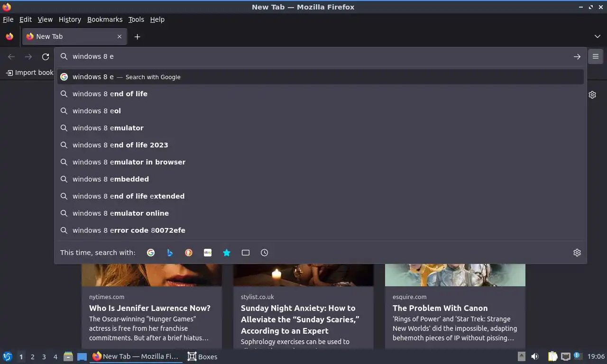Search in Bookmarks star icon

pos(227,253)
